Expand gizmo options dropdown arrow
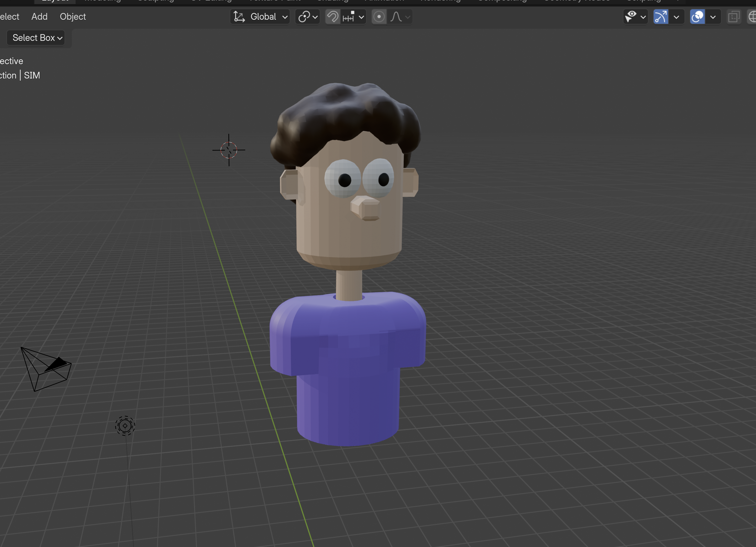This screenshot has height=547, width=756. click(x=676, y=17)
